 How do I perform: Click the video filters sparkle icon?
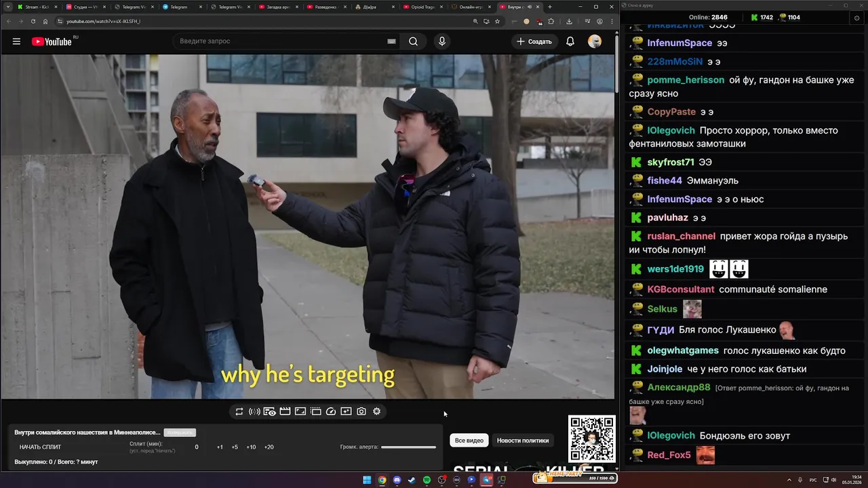[x=346, y=411]
